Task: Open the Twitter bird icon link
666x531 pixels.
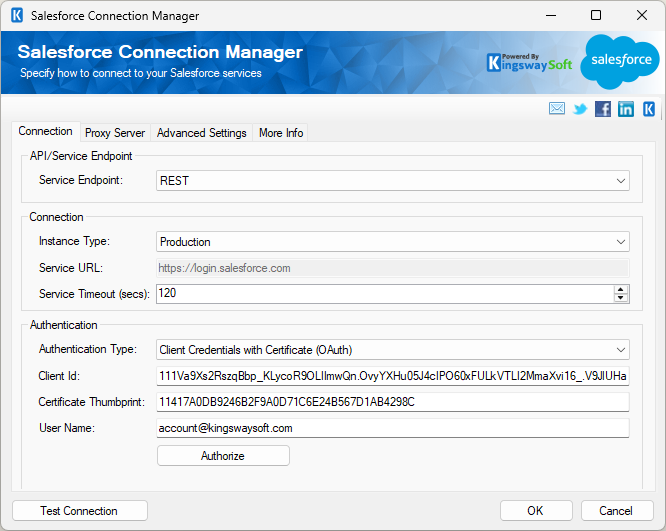Action: 579,109
